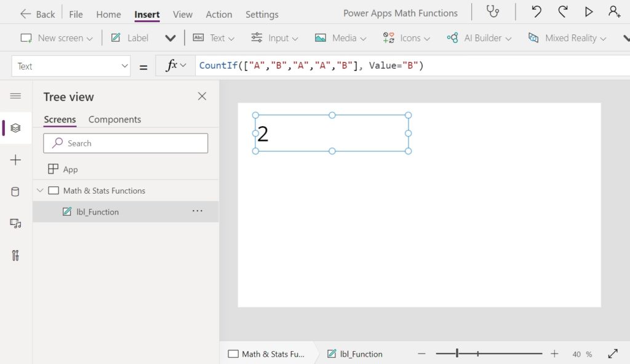Undo the last action

click(536, 12)
